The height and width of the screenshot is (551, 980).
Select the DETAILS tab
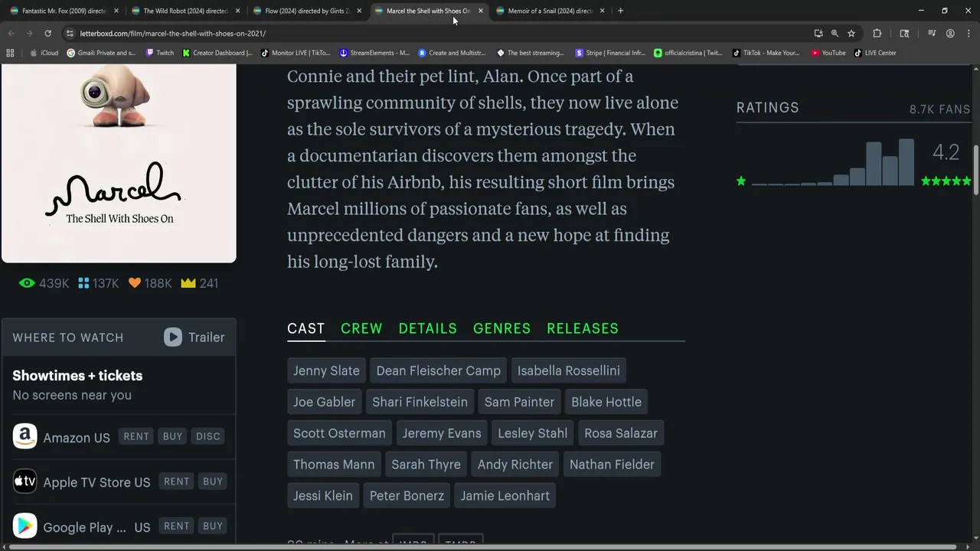(428, 328)
